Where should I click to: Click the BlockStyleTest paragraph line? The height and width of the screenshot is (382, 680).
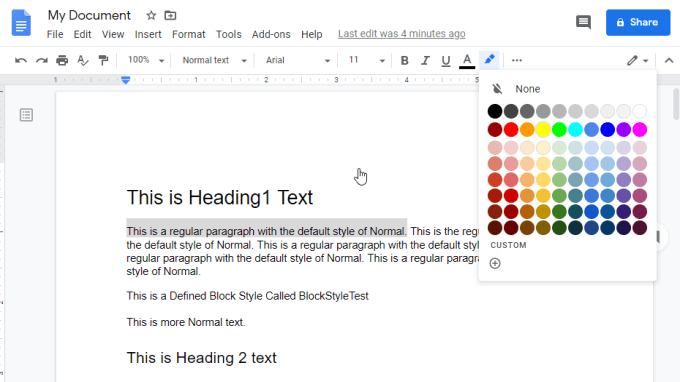click(248, 296)
